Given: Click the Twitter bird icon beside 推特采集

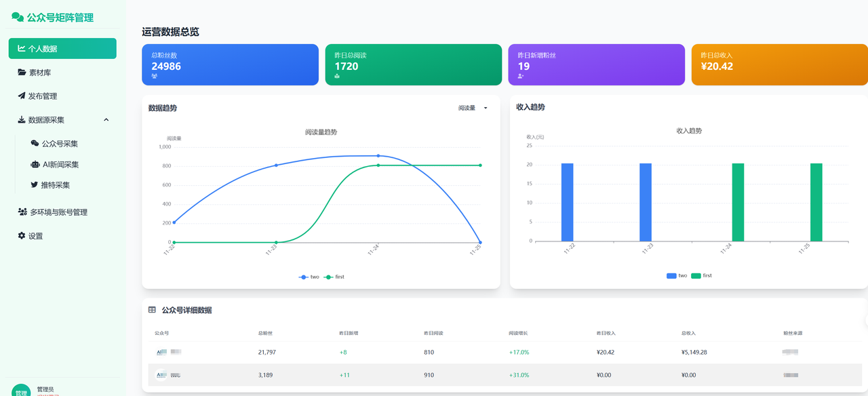Looking at the screenshot, I should [x=35, y=184].
